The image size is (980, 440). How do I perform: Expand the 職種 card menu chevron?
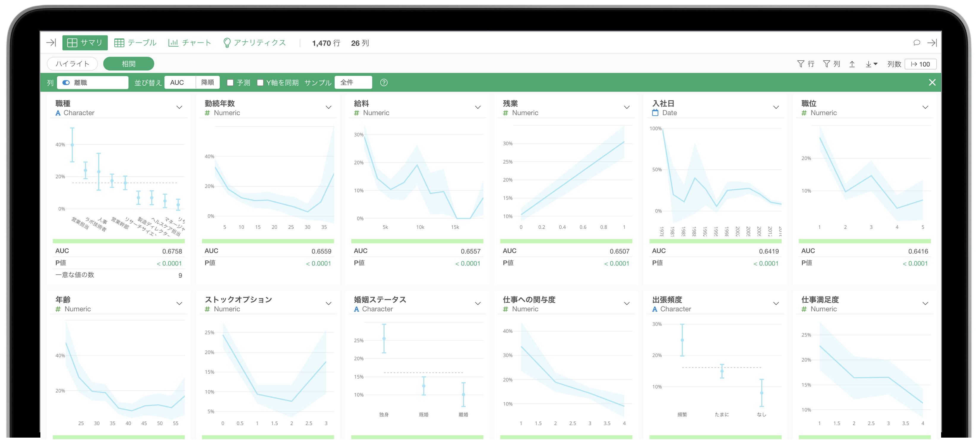[x=179, y=107]
